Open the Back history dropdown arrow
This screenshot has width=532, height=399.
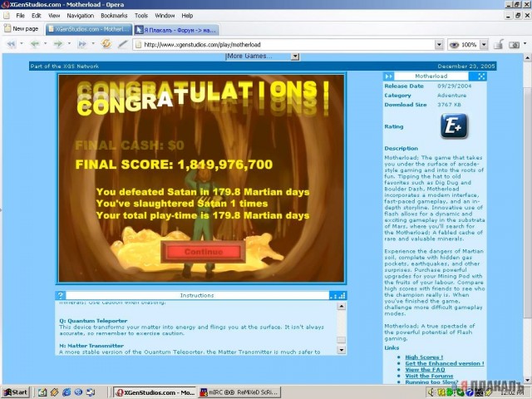pyautogui.click(x=46, y=43)
